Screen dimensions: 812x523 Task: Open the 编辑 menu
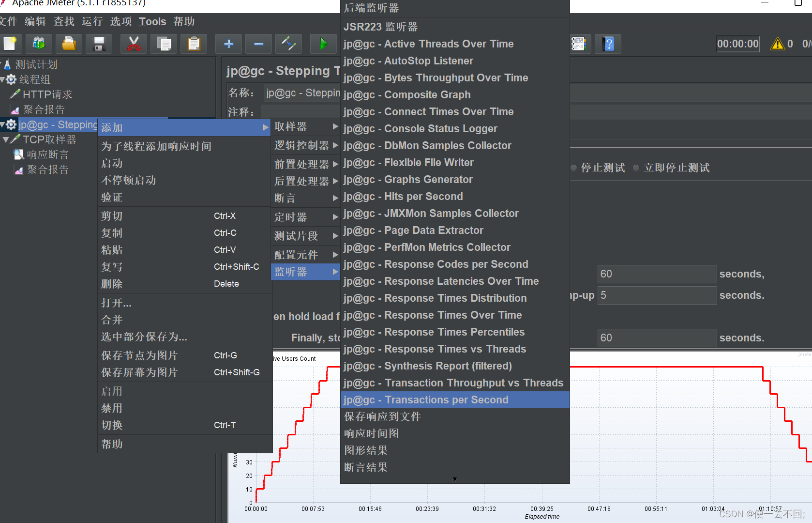(x=35, y=21)
